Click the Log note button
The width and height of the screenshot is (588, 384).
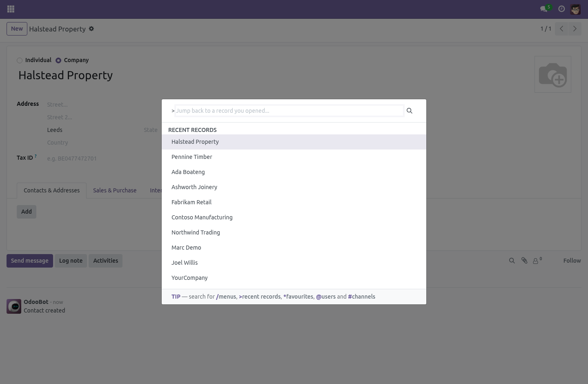[71, 261]
